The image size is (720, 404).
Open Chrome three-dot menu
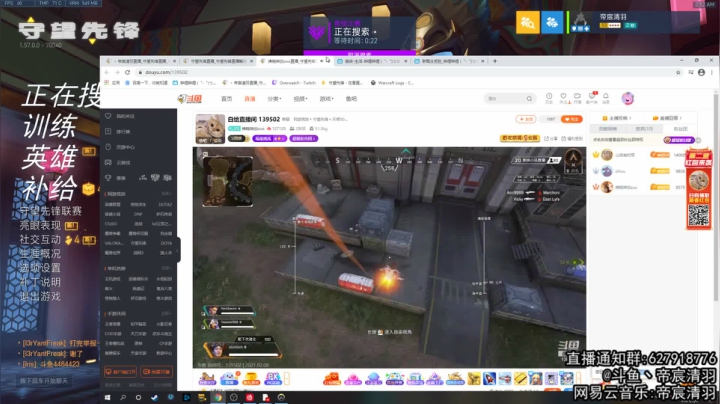click(712, 72)
